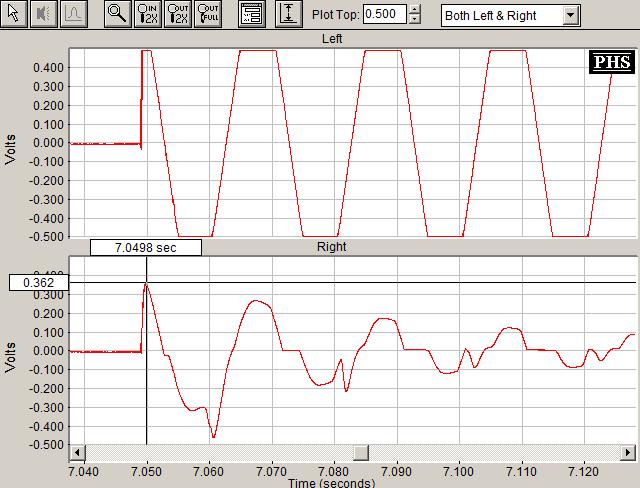640x488 pixels.
Task: Open the plot settings list icon
Action: point(252,14)
